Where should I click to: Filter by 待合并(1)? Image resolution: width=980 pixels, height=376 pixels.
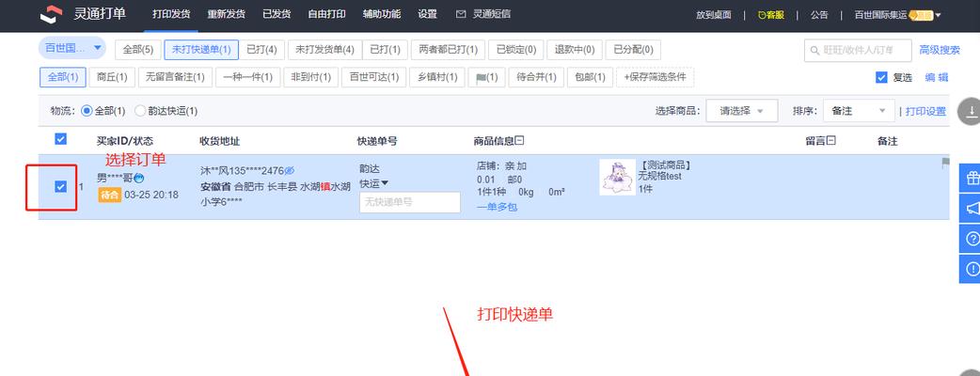(x=536, y=77)
